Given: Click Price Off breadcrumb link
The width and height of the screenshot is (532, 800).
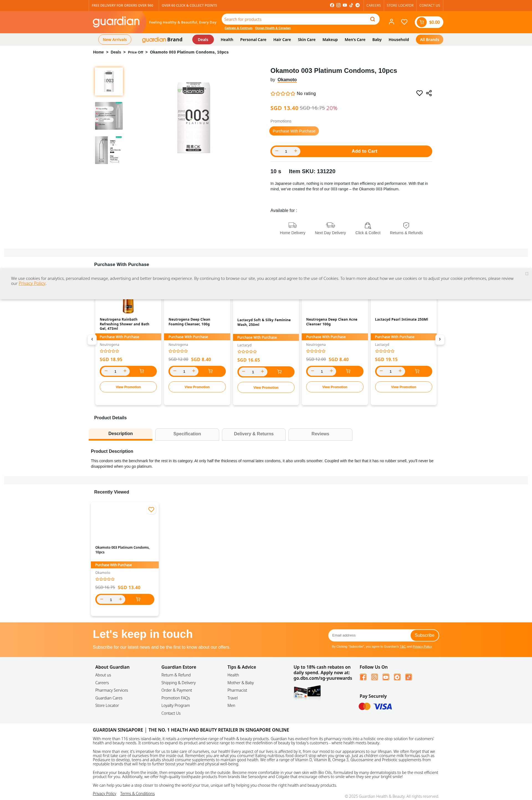Looking at the screenshot, I should point(135,52).
